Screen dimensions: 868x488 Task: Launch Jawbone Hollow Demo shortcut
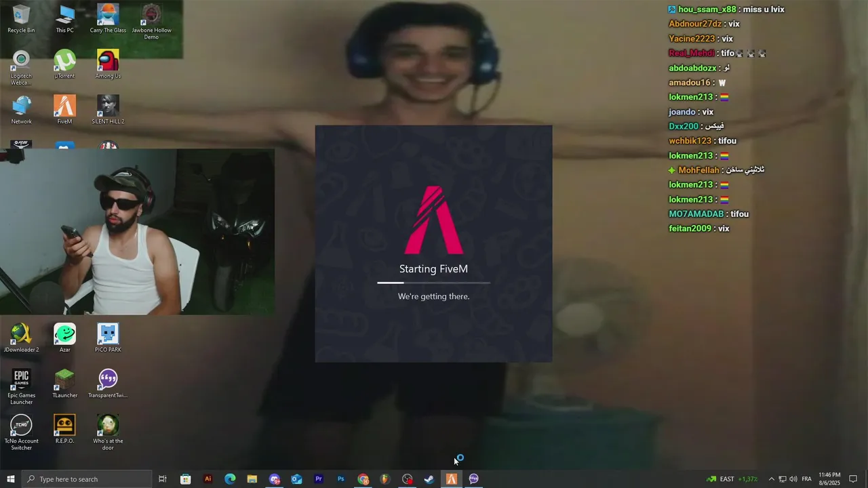[x=151, y=22]
